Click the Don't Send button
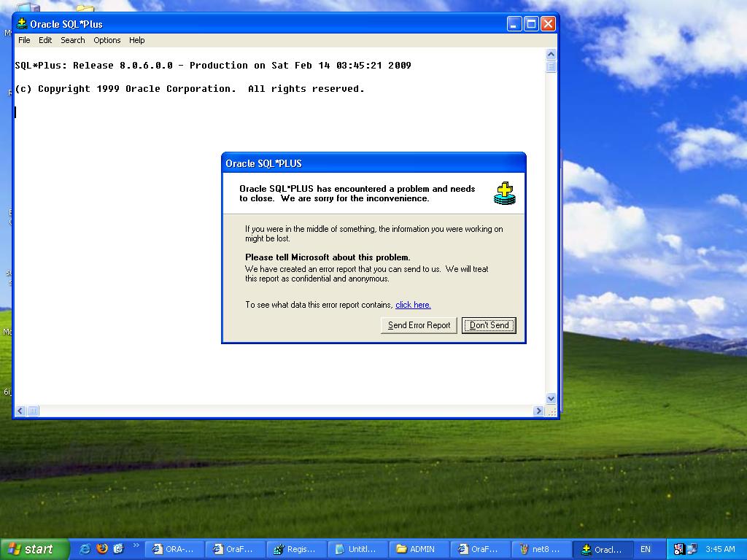The height and width of the screenshot is (560, 747). click(489, 325)
